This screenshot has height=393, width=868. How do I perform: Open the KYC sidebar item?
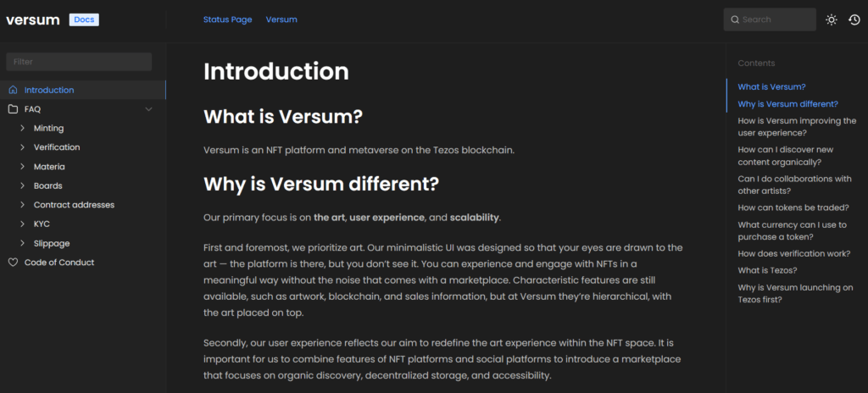tap(42, 224)
